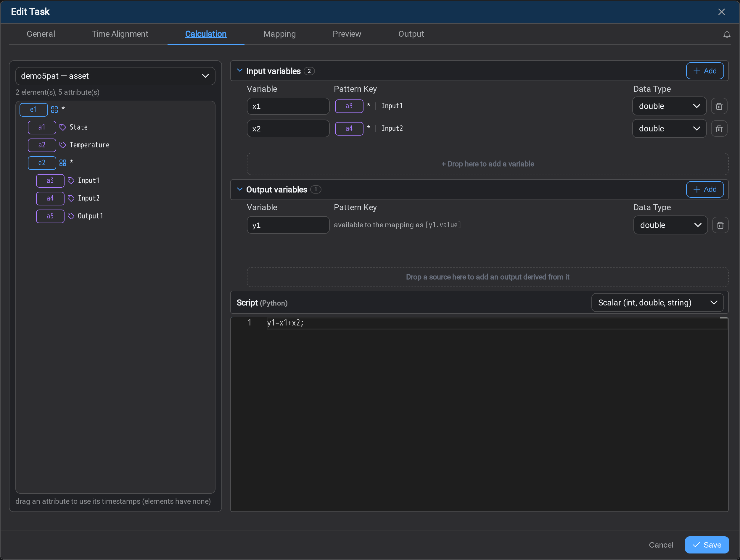
Task: Switch to the Time Alignment tab
Action: (x=120, y=34)
